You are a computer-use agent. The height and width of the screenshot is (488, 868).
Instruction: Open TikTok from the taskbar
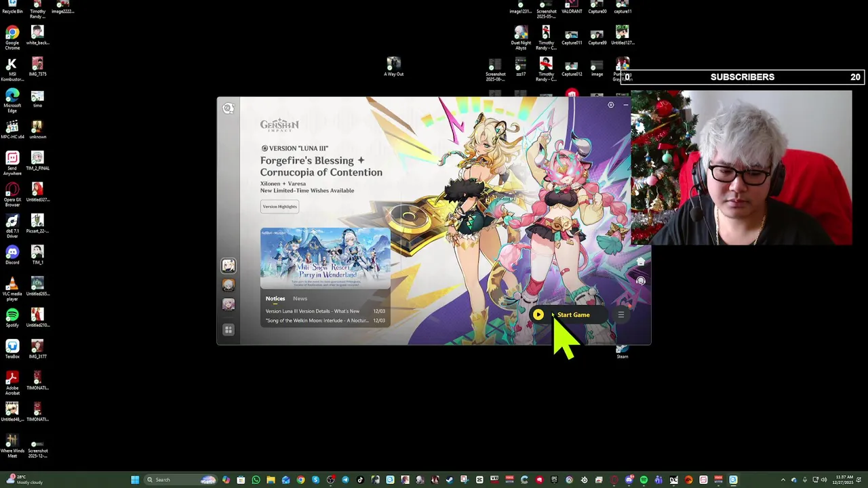(360, 480)
